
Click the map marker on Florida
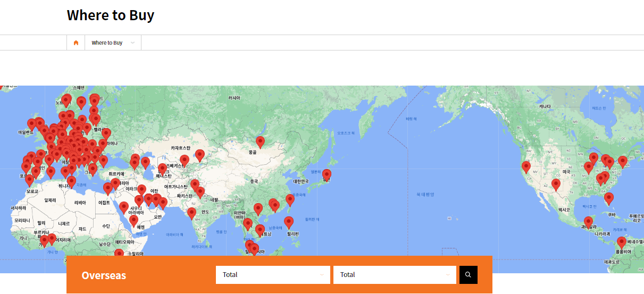point(609,198)
